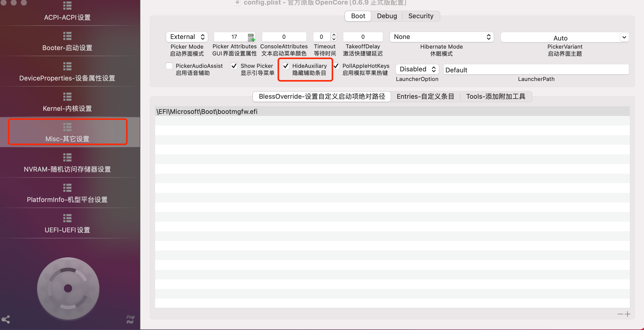Open the Hibernate Mode None dropdown
Screen dimensions: 644x330
[442, 37]
